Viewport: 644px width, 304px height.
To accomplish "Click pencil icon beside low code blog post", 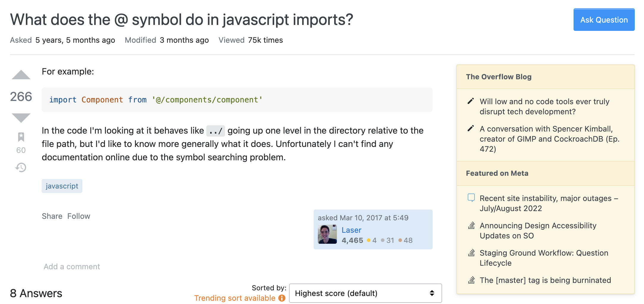I will click(471, 101).
